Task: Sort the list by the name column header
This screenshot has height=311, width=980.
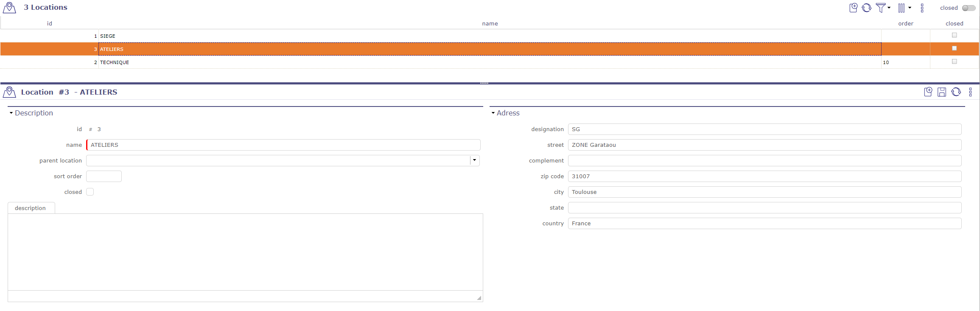Action: (490, 23)
